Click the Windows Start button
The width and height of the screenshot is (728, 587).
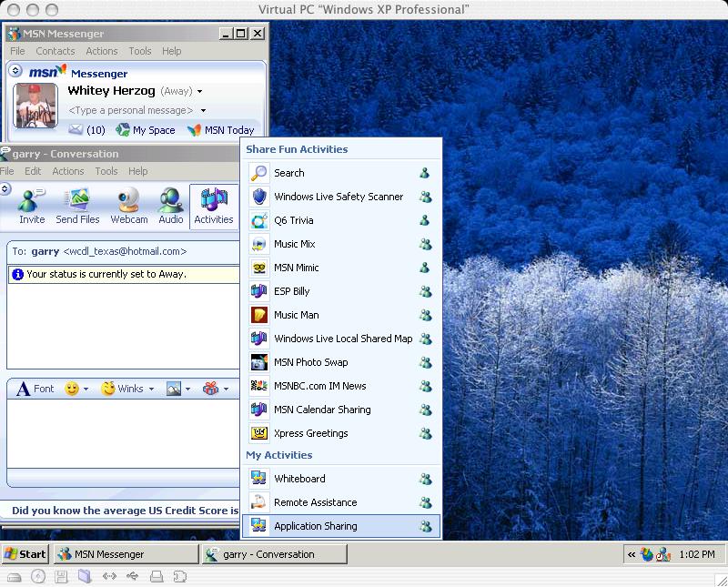tap(25, 554)
